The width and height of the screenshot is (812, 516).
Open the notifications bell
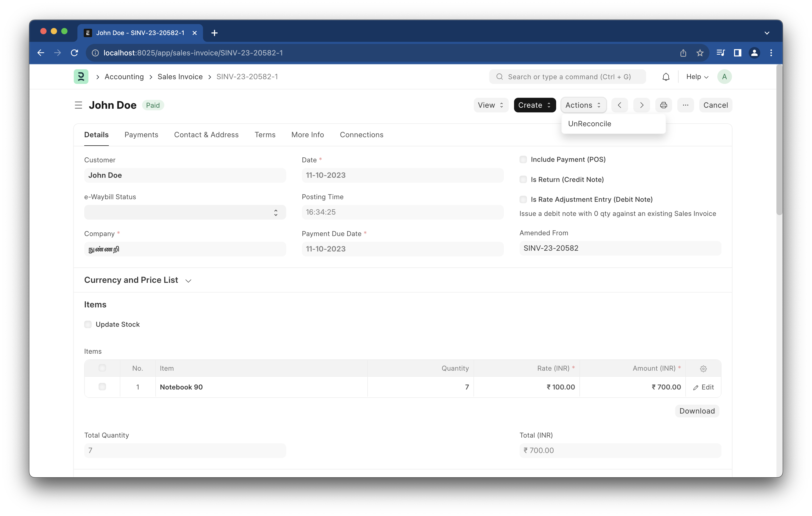666,77
